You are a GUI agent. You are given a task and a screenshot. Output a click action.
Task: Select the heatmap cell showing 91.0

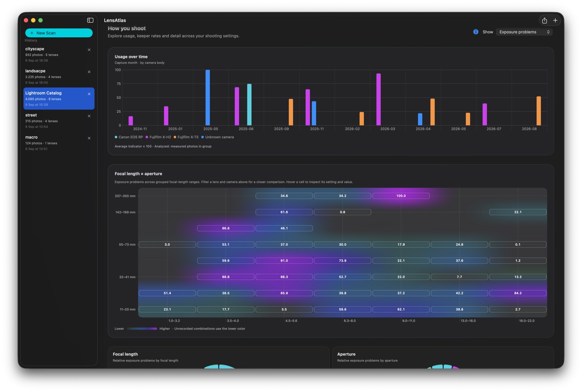tap(284, 261)
